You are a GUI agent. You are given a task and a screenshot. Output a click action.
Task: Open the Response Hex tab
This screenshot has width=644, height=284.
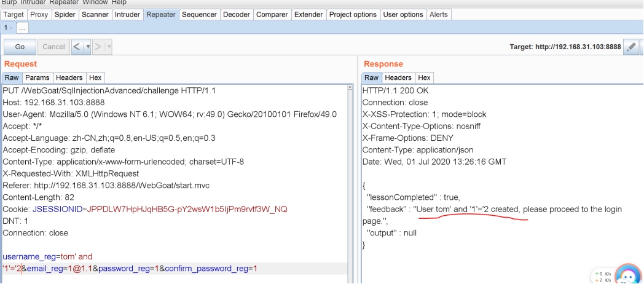pos(424,77)
